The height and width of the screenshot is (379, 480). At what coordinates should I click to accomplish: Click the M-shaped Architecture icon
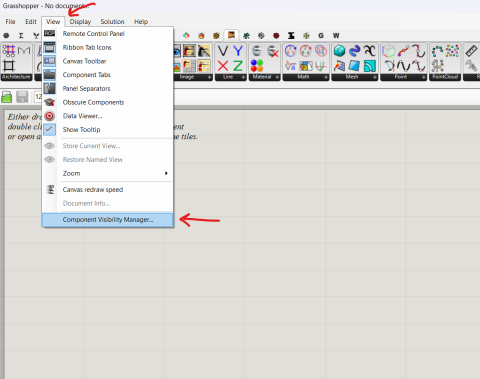point(24,51)
